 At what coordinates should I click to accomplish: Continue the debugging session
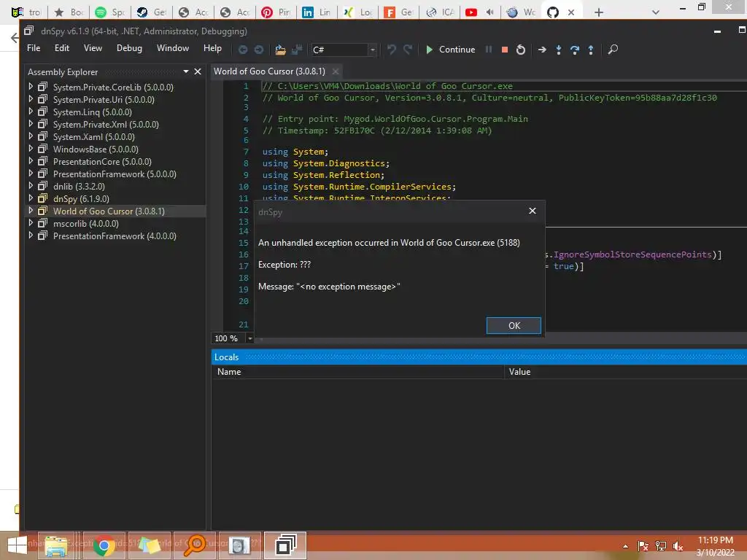pos(450,50)
